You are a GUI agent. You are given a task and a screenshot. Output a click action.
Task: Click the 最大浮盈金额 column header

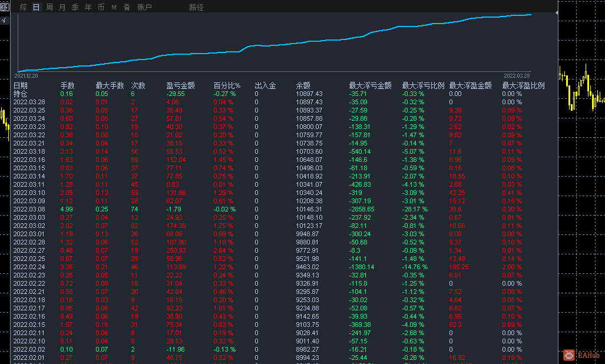470,85
